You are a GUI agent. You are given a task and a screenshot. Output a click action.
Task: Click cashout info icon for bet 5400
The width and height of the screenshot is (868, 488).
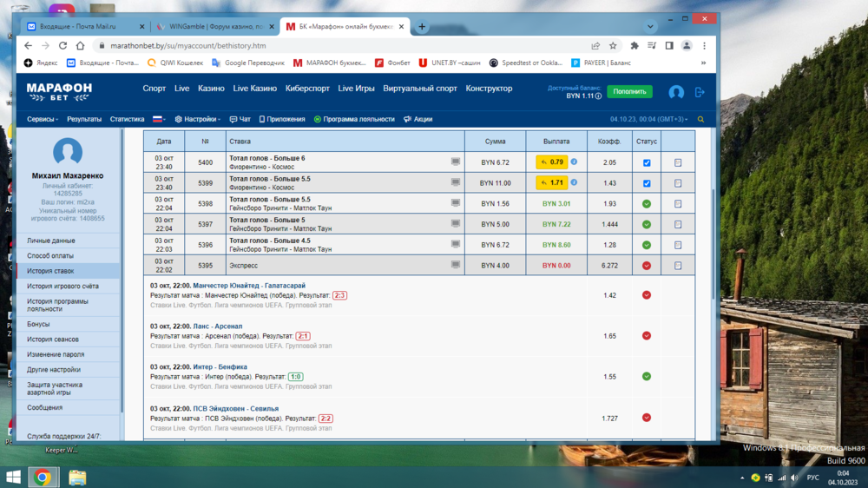tap(574, 162)
